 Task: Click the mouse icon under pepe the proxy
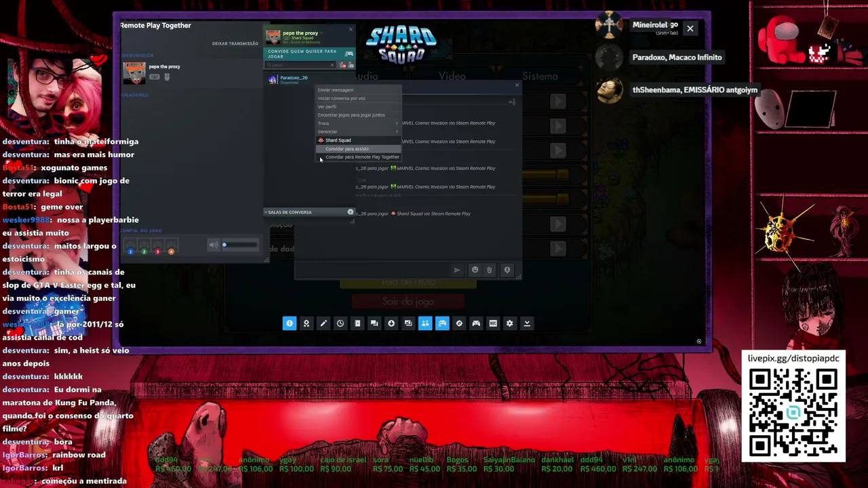coord(167,77)
